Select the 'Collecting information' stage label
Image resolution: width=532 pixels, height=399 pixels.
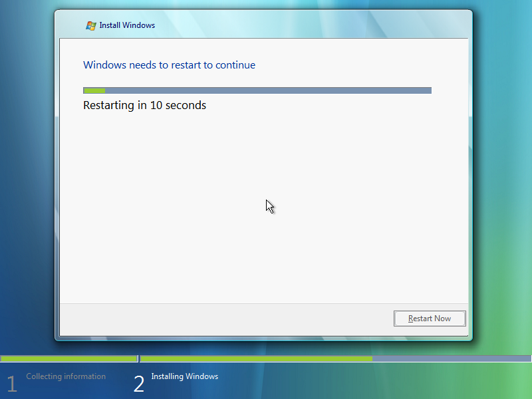tap(66, 376)
